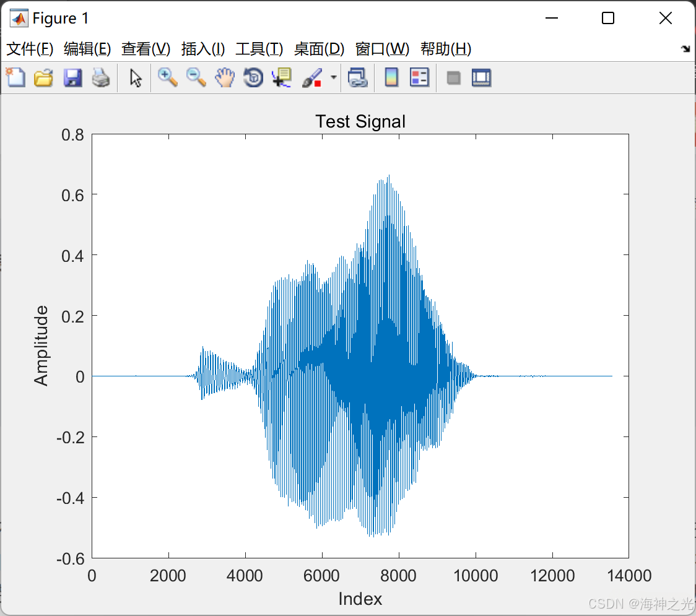696x616 pixels.
Task: Click the MATLAB logo in title bar
Action: point(19,18)
